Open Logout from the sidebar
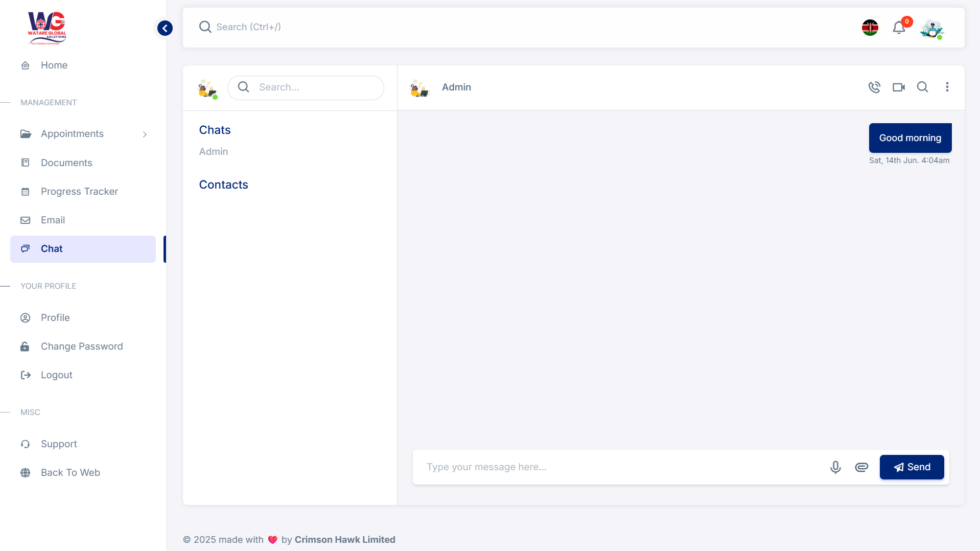The image size is (980, 551). (56, 375)
